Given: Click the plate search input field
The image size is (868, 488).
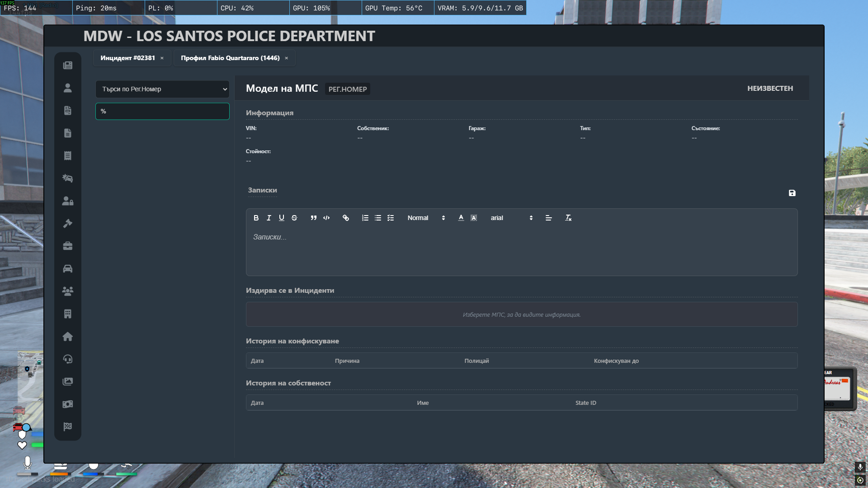Looking at the screenshot, I should coord(162,111).
